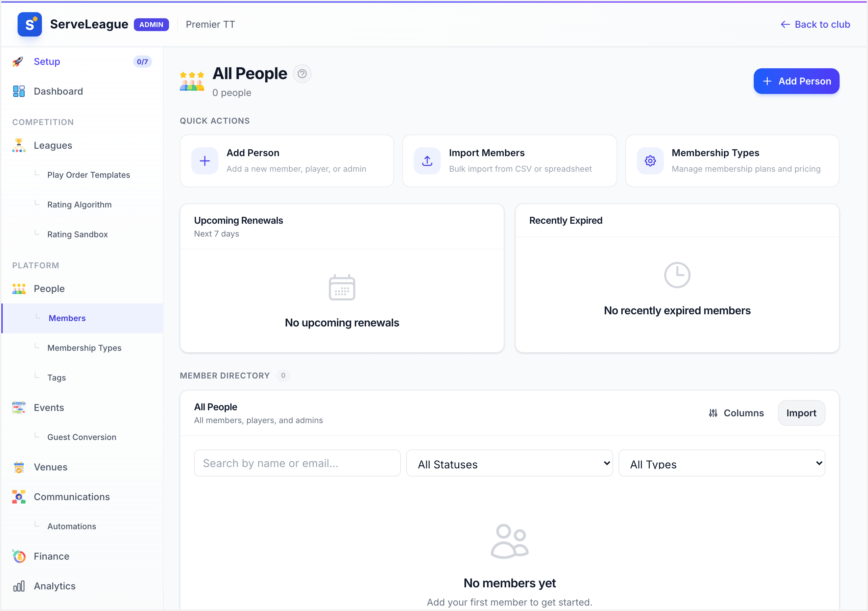The height and width of the screenshot is (611, 868).
Task: Click the ServeLeague logo icon
Action: pos(29,24)
